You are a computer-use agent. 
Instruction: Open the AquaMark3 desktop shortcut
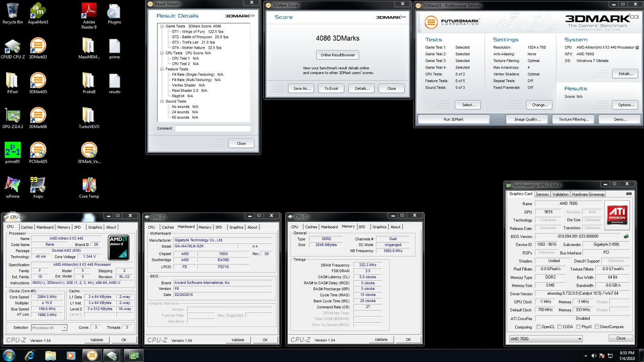pyautogui.click(x=38, y=14)
